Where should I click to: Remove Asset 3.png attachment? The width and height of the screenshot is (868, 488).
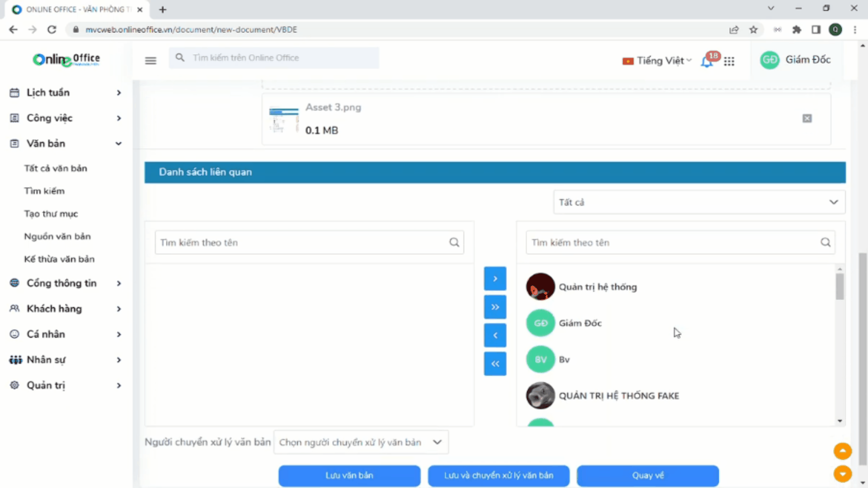point(807,118)
